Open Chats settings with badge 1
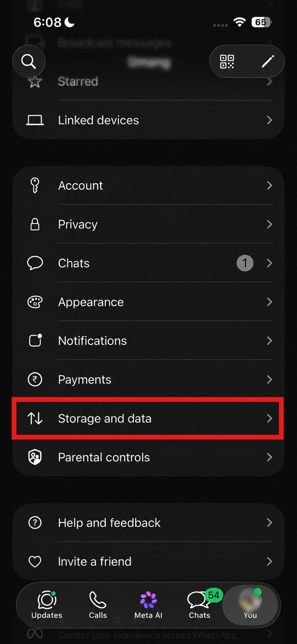 148,263
